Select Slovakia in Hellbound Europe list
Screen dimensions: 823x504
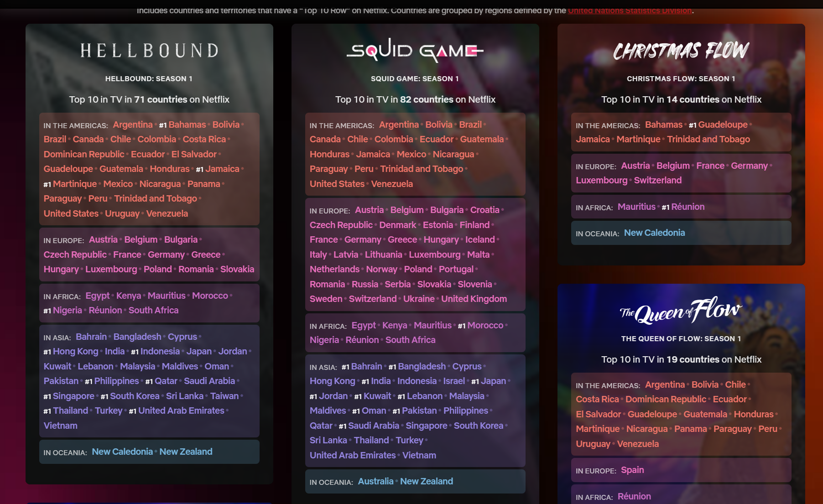click(237, 270)
